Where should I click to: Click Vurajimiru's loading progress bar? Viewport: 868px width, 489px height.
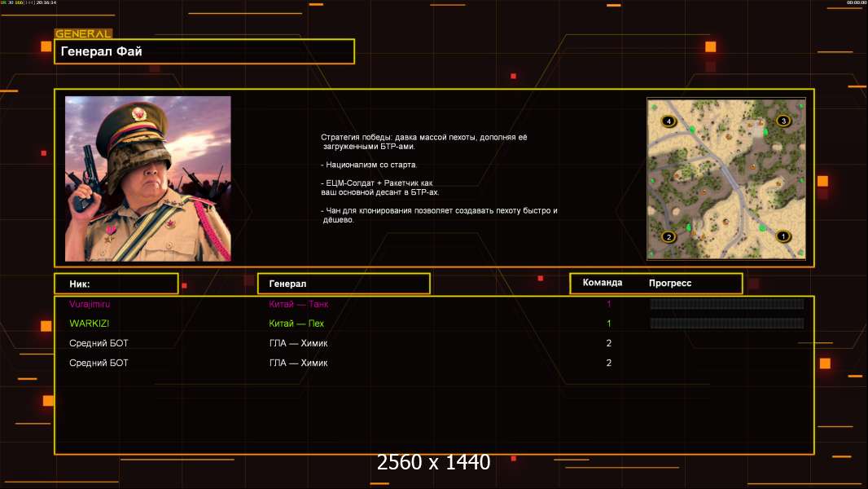tap(726, 304)
